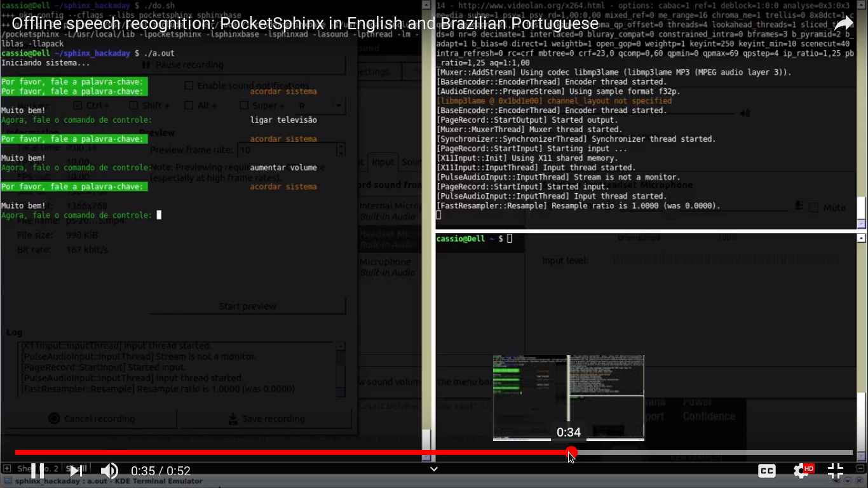Click Pause recording in SimpleScreenRecorder
This screenshot has width=868, height=488.
pyautogui.click(x=182, y=65)
